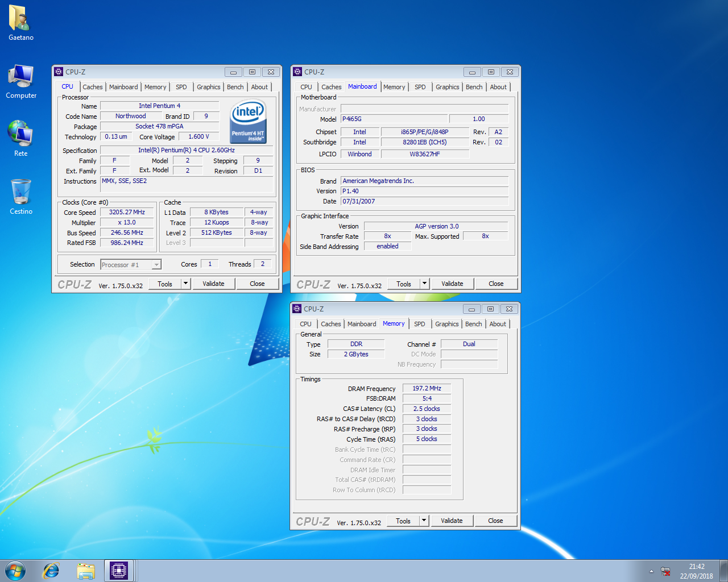Select the Computer desktop icon

pos(21,82)
